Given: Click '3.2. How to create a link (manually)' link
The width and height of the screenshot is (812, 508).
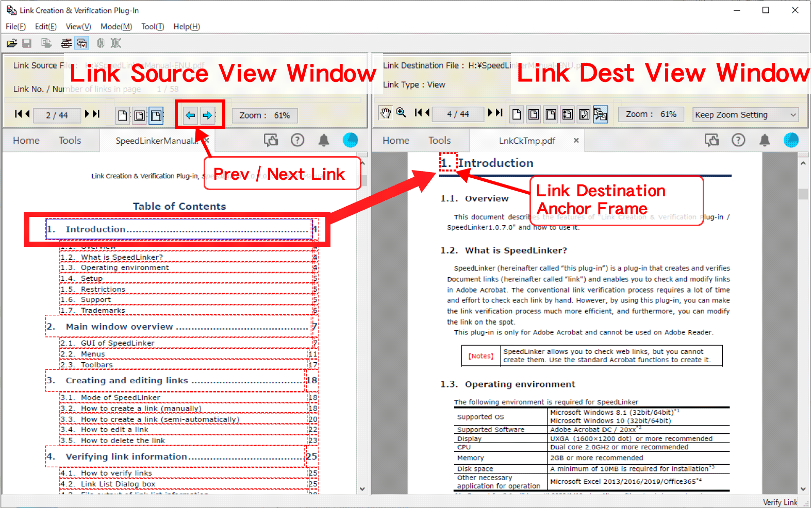Looking at the screenshot, I should tap(184, 409).
